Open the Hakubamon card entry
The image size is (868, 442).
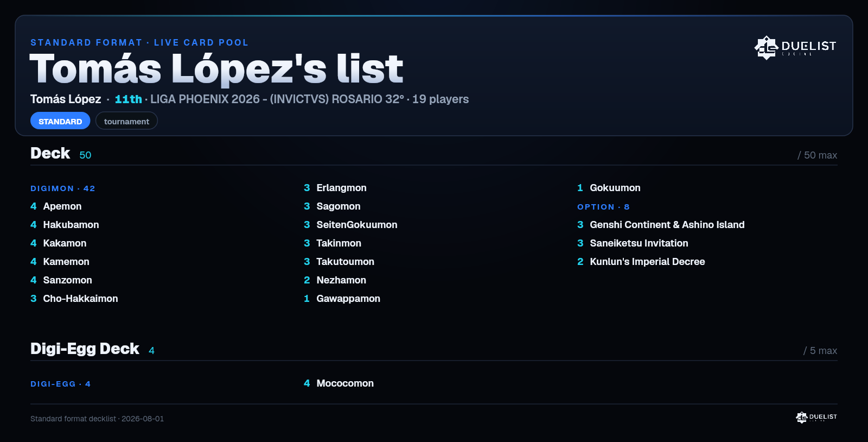[65, 225]
